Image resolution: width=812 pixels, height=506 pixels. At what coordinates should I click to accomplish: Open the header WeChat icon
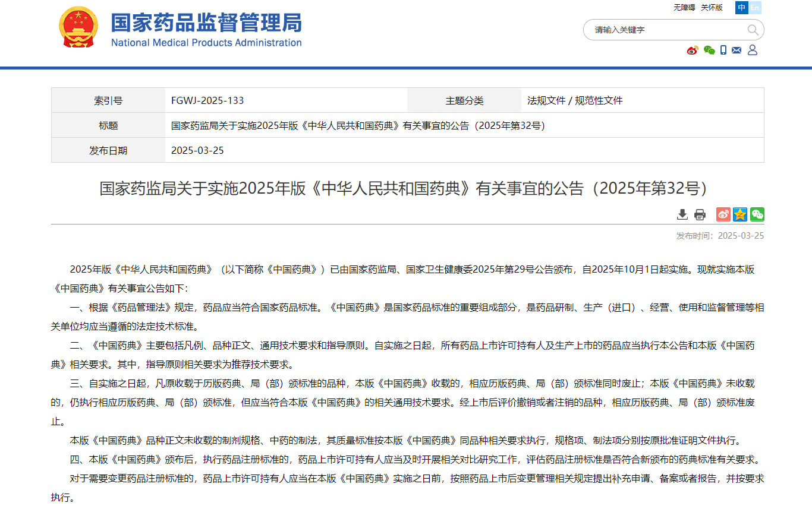[x=709, y=50]
